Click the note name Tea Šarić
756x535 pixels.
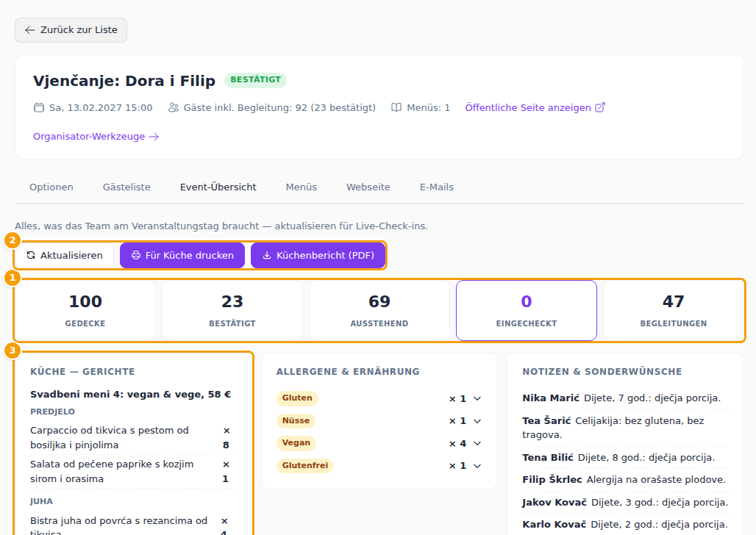click(546, 421)
